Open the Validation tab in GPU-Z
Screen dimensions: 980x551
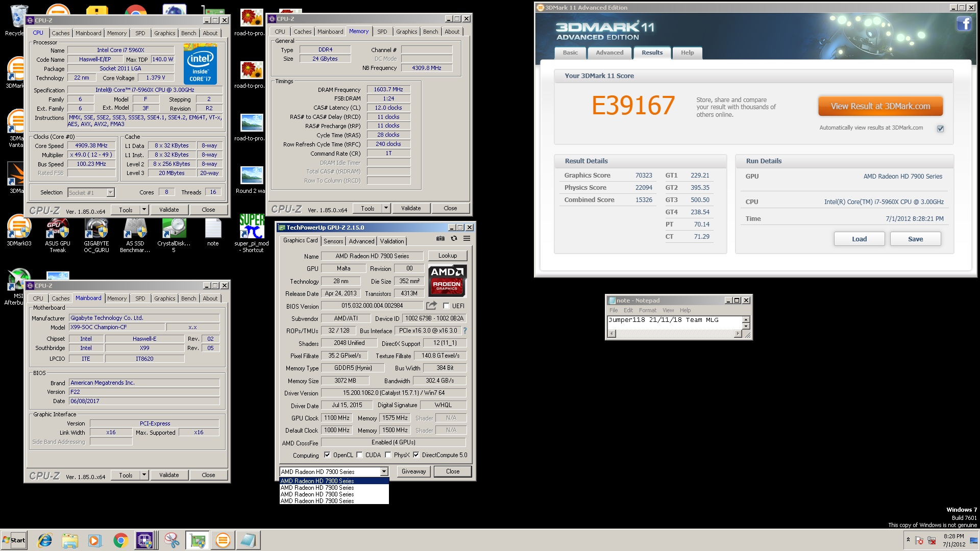pyautogui.click(x=392, y=241)
